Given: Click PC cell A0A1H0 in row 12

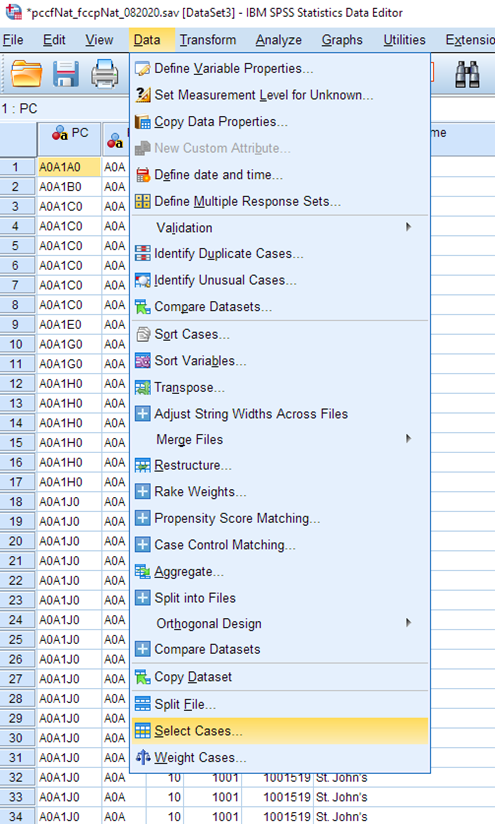Looking at the screenshot, I should pos(69,384).
